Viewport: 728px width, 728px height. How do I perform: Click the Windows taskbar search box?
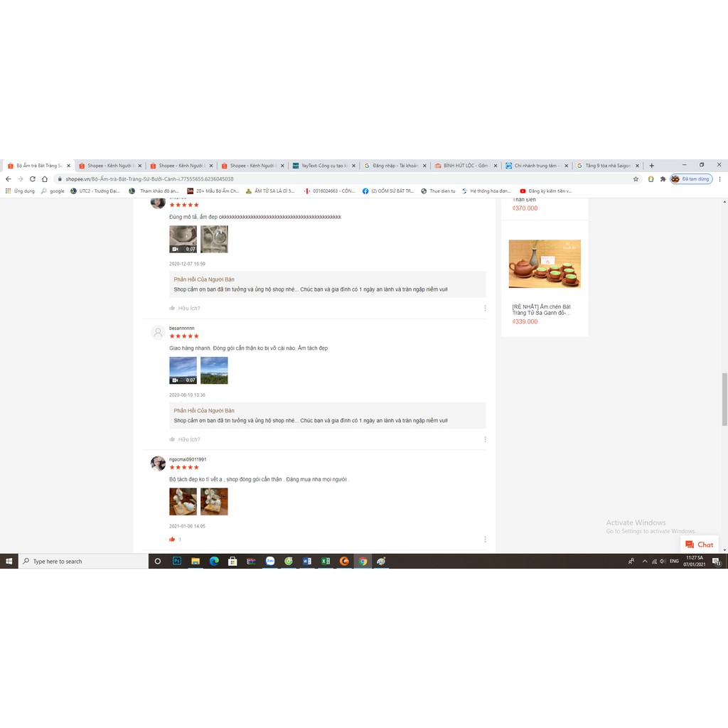pos(85,562)
